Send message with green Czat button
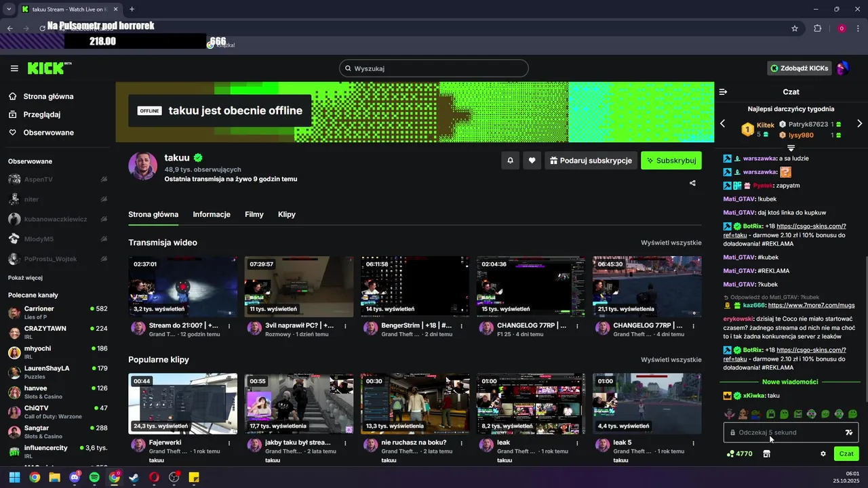 (846, 454)
